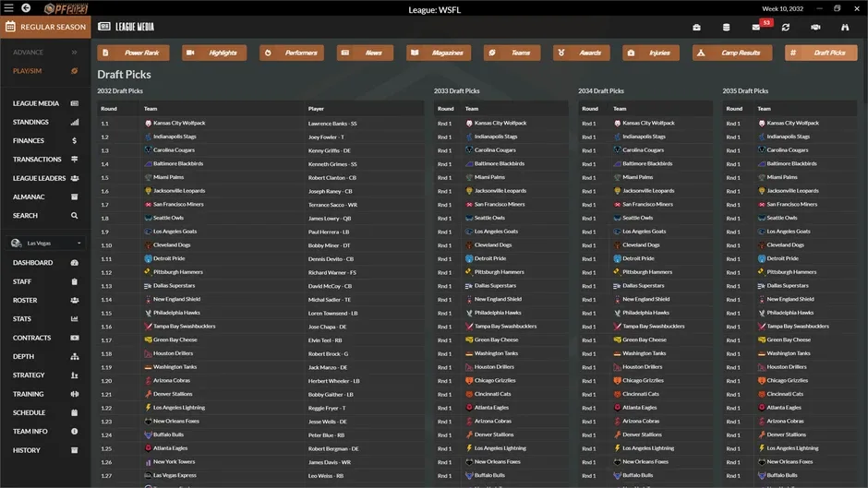Image resolution: width=868 pixels, height=488 pixels.
Task: Open the mail inbox icon with notifications
Action: pos(755,27)
